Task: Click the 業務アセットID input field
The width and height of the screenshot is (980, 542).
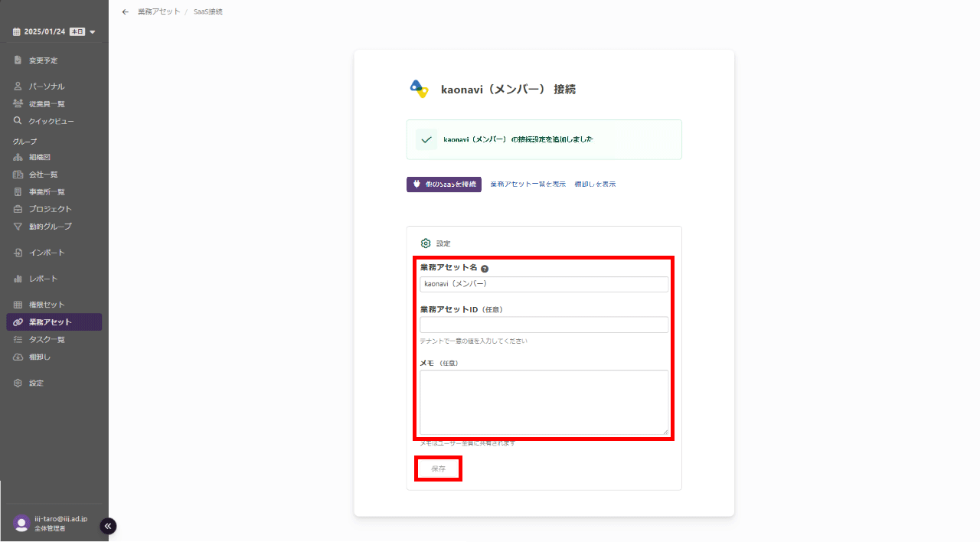Action: [x=544, y=325]
